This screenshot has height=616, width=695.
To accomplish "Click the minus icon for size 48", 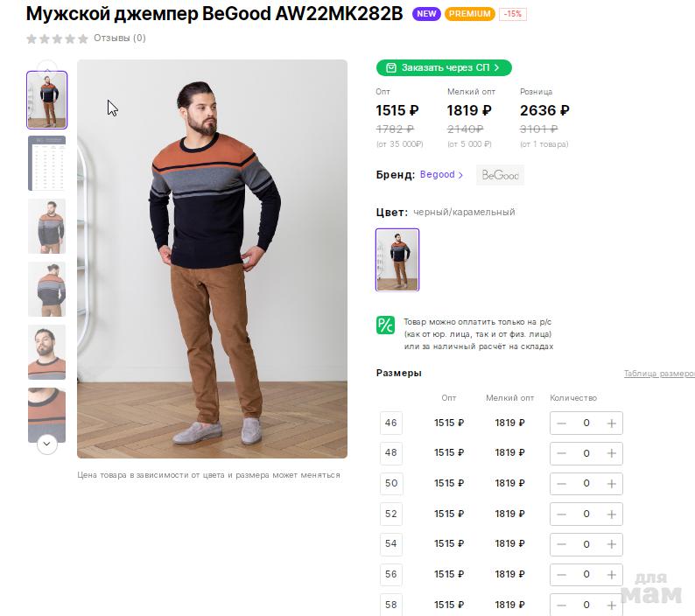I will [x=561, y=453].
